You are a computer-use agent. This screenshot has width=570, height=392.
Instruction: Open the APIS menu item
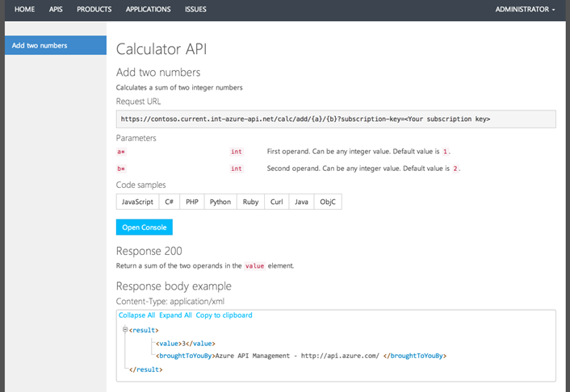click(x=56, y=10)
